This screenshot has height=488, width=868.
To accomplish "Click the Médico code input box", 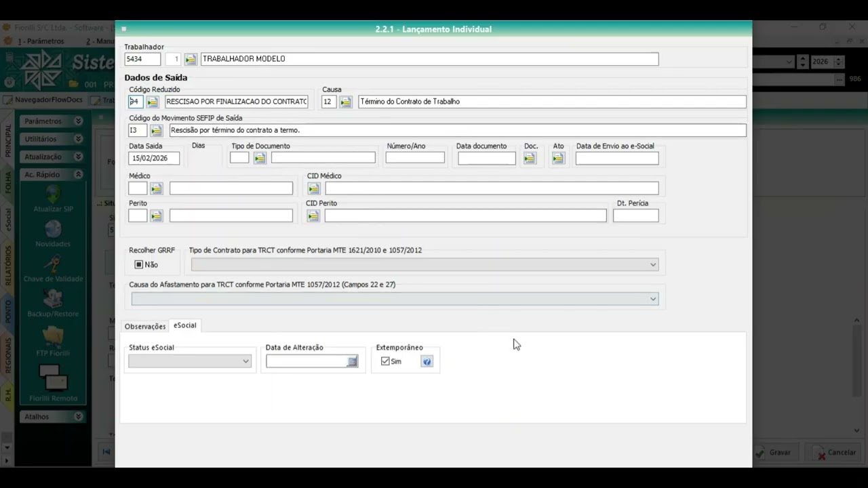I will [x=138, y=188].
